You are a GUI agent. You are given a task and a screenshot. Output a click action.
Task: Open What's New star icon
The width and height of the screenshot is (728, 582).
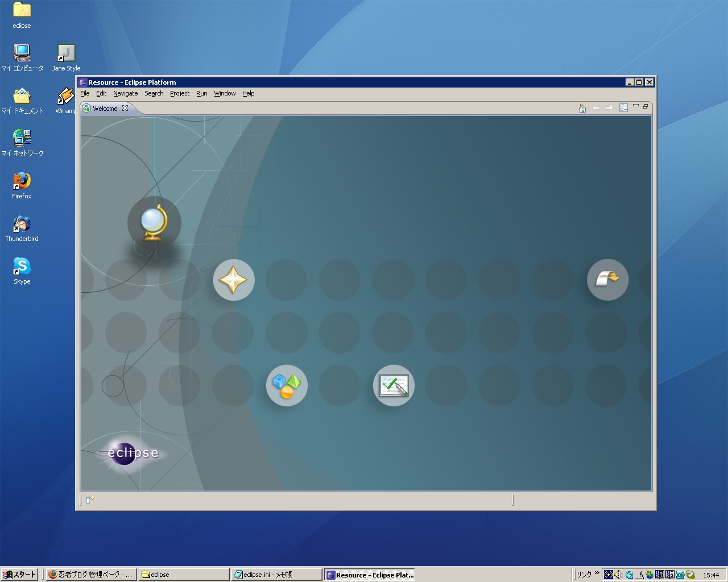(234, 280)
